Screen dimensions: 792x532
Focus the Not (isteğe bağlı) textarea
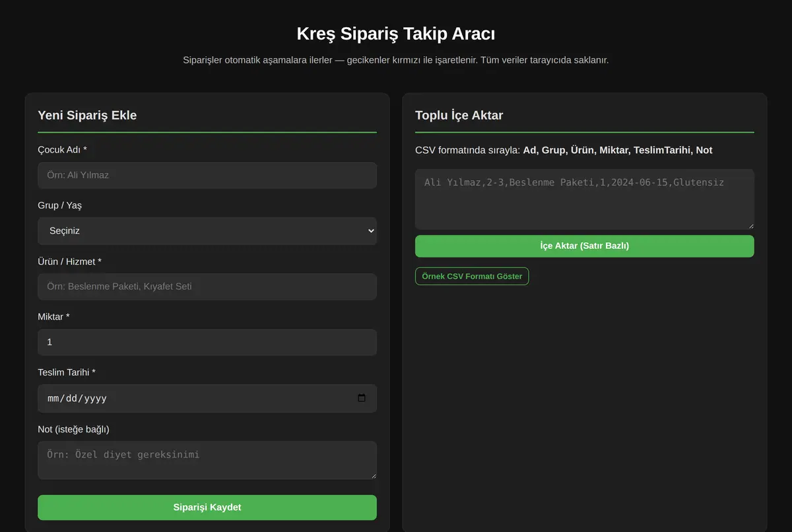click(207, 460)
